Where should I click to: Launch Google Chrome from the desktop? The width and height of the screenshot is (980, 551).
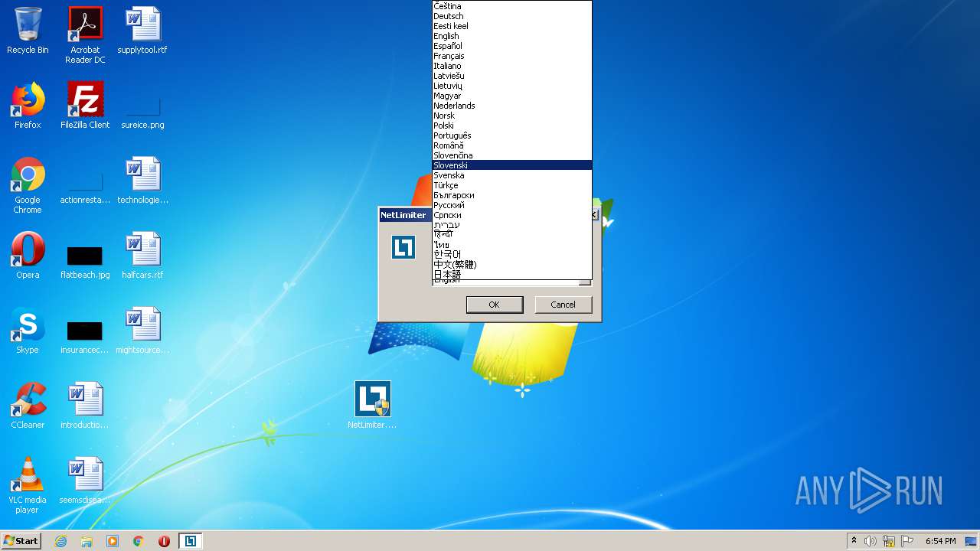coord(28,185)
